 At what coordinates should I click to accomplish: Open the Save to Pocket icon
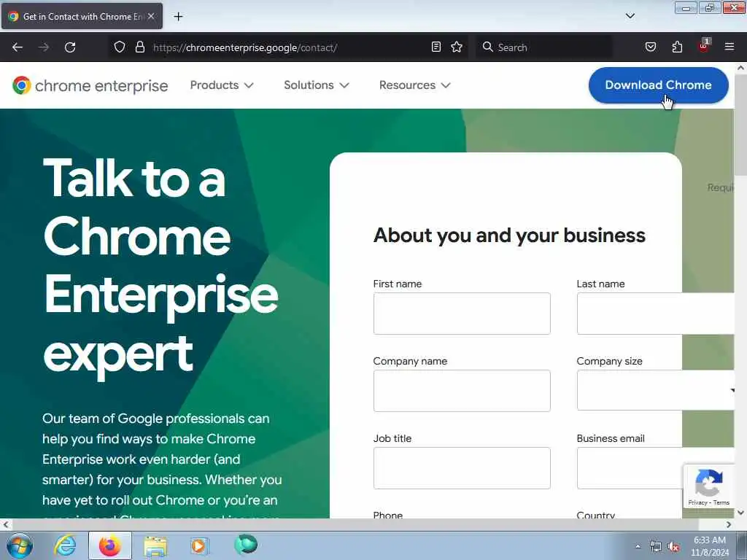click(650, 47)
